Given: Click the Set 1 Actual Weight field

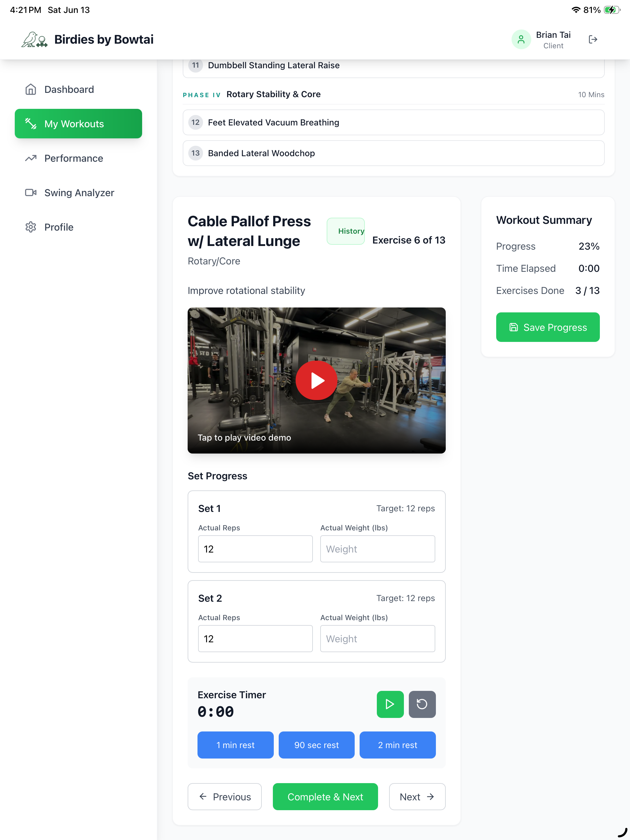Looking at the screenshot, I should tap(377, 549).
